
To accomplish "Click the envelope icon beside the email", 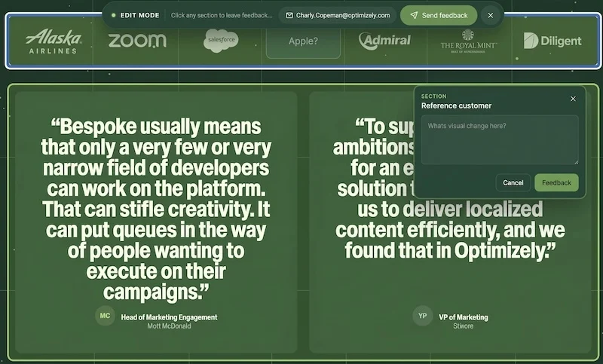I will (x=289, y=15).
